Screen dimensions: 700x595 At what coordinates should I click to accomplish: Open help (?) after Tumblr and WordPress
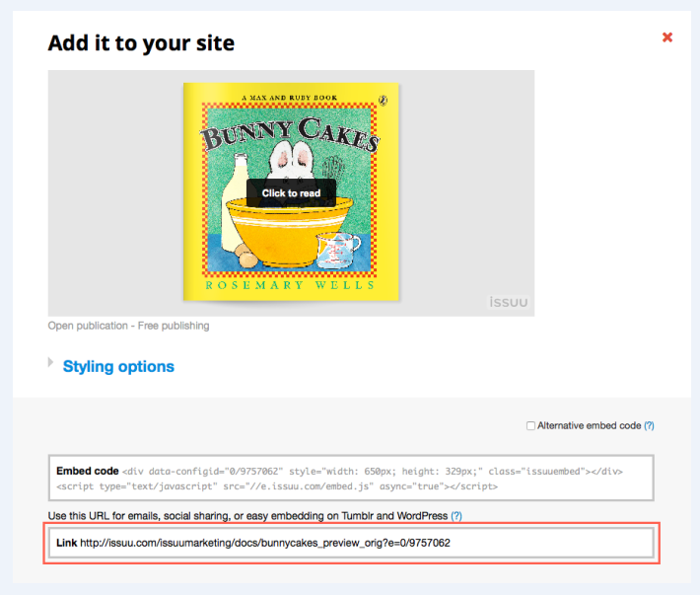pos(455,516)
